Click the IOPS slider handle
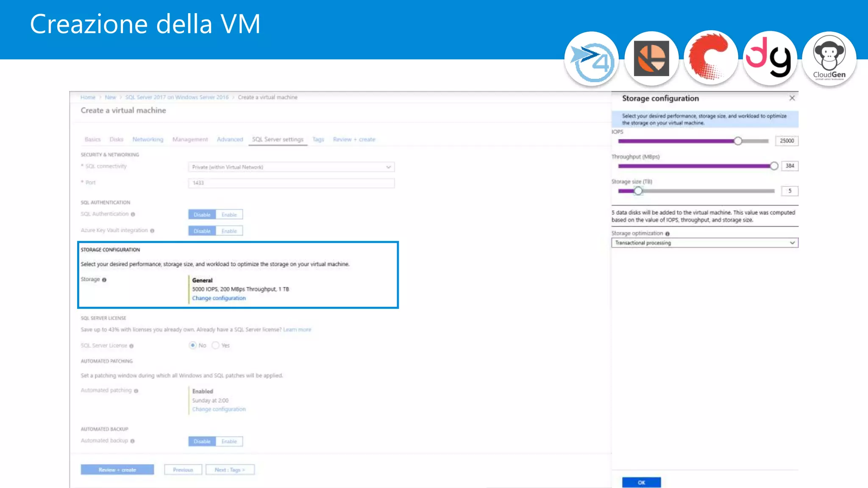The image size is (868, 488). pos(738,141)
